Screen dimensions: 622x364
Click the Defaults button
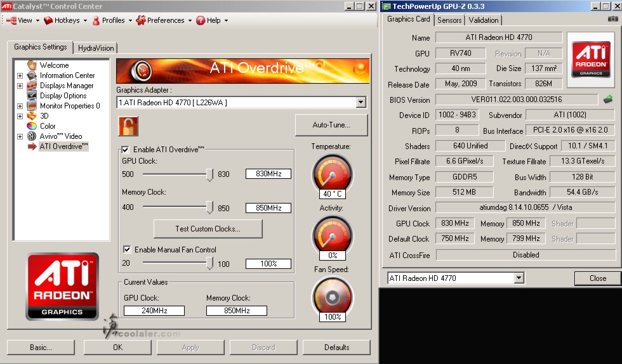pyautogui.click(x=336, y=348)
